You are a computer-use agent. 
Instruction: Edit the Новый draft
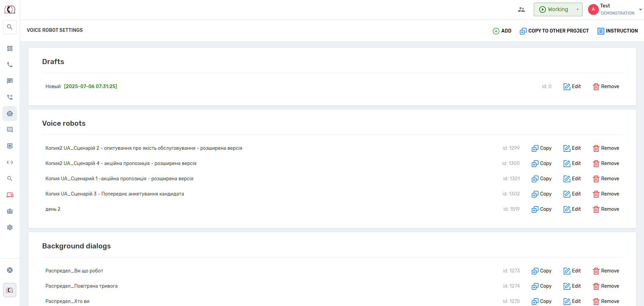572,86
